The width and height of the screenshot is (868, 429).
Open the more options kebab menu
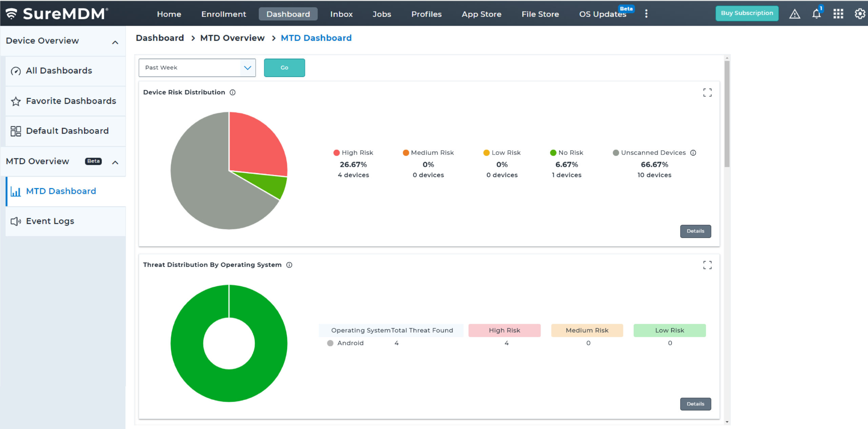click(x=646, y=14)
